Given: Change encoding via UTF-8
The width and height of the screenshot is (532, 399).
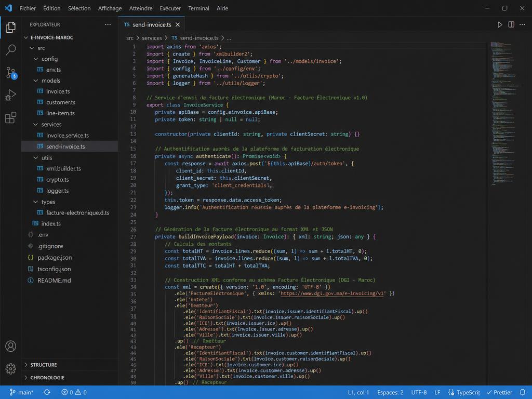Looking at the screenshot, I should click(419, 392).
